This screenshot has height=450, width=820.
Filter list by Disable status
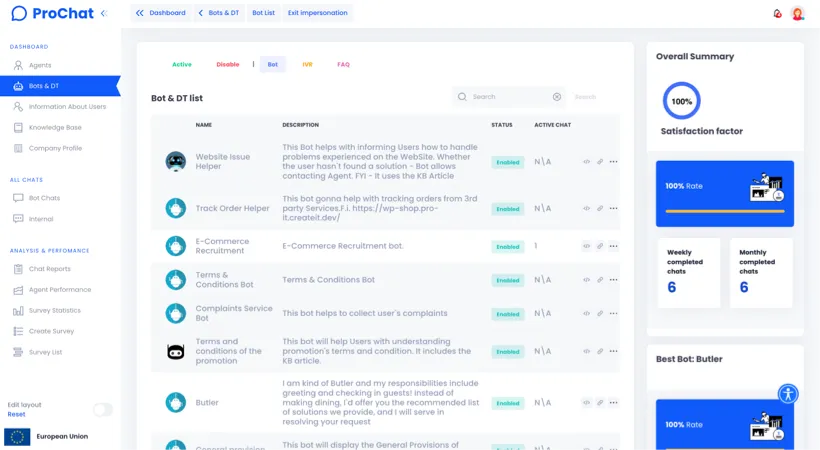pyautogui.click(x=228, y=64)
